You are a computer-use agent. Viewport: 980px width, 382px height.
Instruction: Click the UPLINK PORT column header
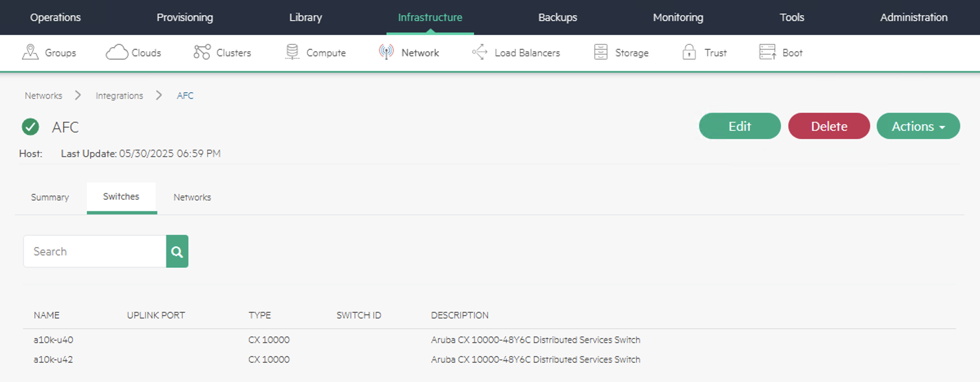point(156,315)
